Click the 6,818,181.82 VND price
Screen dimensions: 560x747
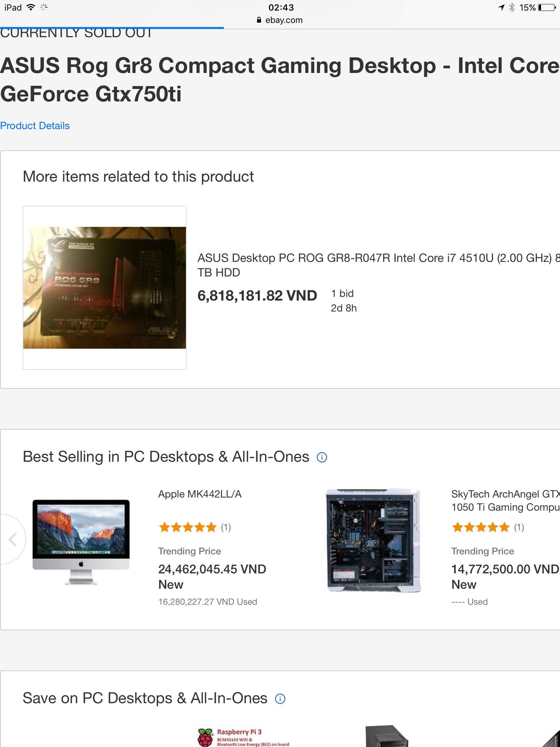pos(257,295)
